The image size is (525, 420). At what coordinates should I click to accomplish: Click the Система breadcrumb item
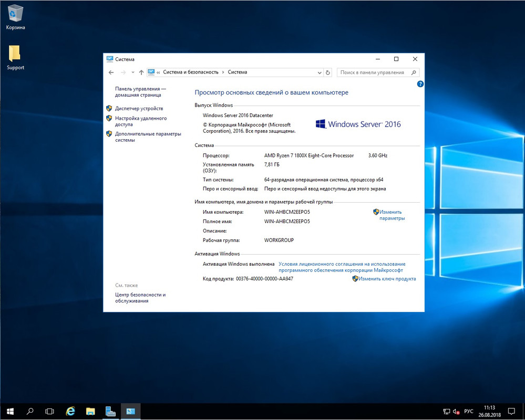tap(238, 72)
